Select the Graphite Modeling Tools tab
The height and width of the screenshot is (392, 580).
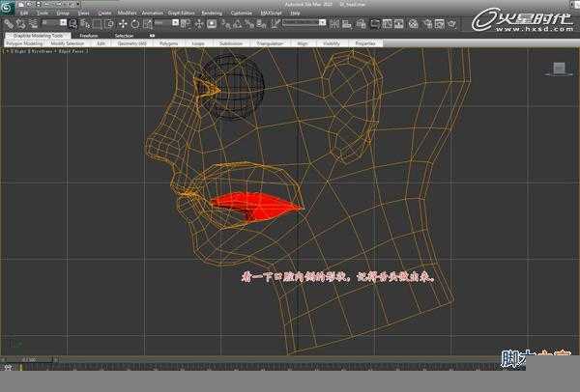pyautogui.click(x=38, y=36)
